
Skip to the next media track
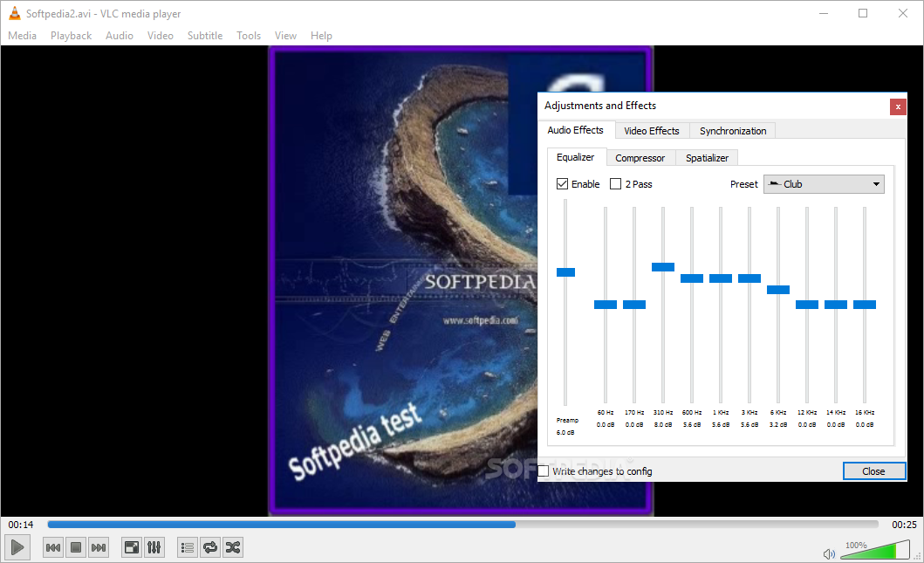pyautogui.click(x=99, y=547)
